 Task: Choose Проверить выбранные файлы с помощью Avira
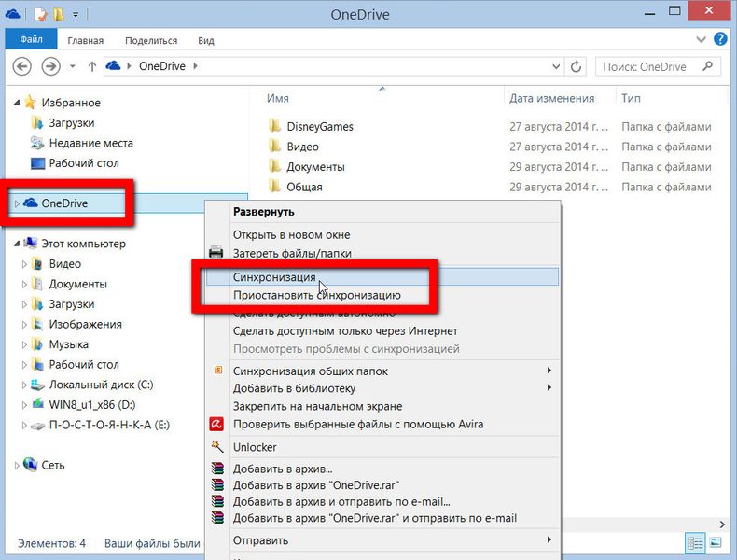pos(382,424)
